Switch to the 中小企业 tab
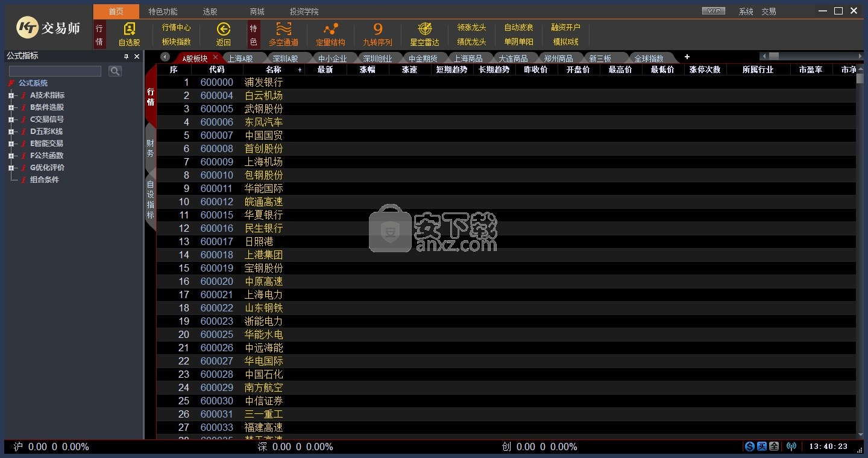The width and height of the screenshot is (868, 458). click(x=333, y=59)
